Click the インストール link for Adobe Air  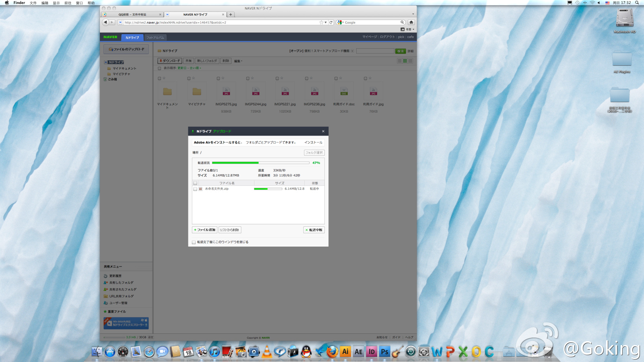(x=313, y=142)
